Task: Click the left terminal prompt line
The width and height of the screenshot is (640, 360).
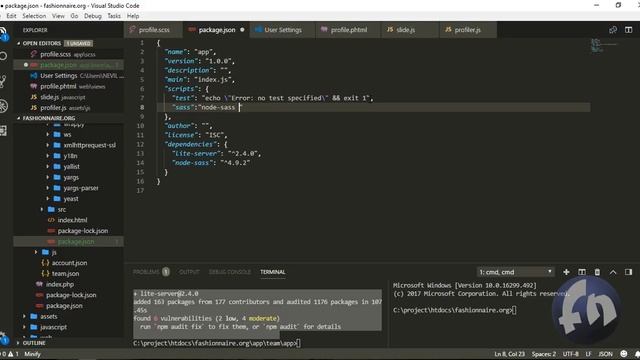Action: point(217,343)
